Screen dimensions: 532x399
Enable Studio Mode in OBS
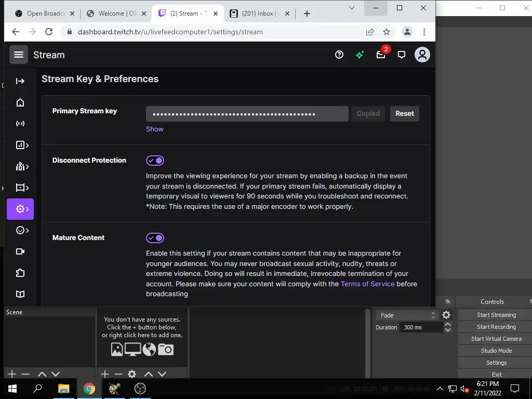[x=496, y=351]
